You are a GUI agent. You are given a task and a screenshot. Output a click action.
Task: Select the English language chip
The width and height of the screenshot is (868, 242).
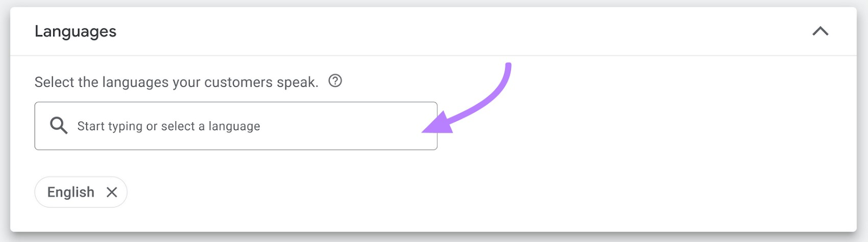(x=81, y=192)
